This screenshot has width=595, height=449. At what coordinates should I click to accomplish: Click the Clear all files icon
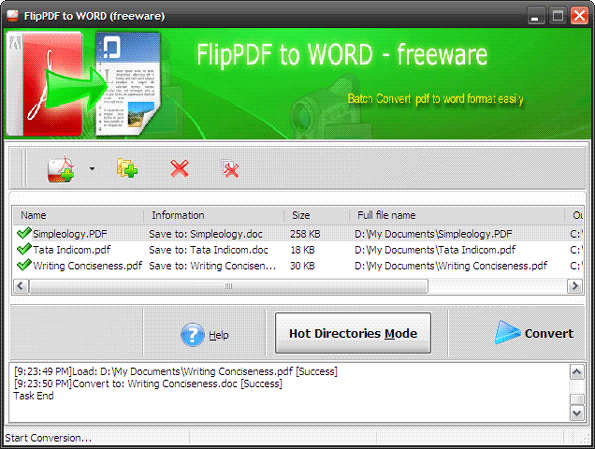tap(230, 169)
